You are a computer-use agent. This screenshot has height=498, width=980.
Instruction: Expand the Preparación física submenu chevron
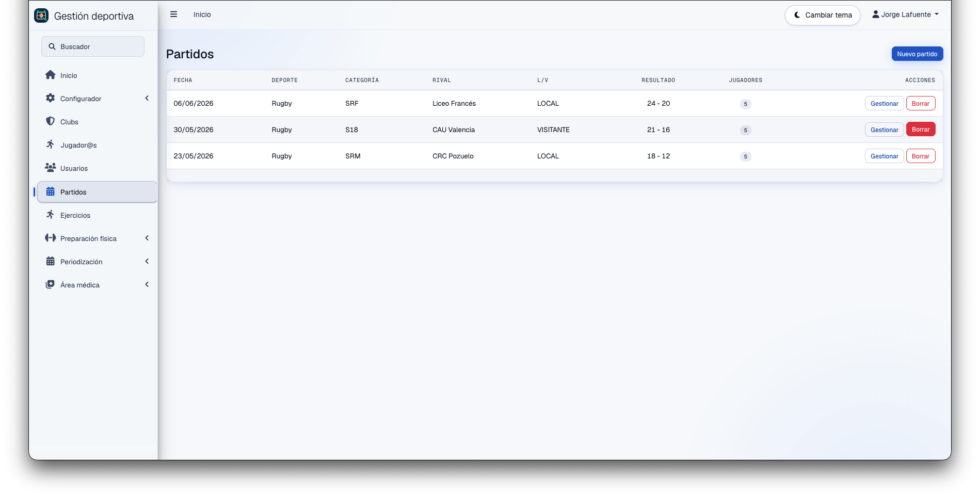coord(147,238)
